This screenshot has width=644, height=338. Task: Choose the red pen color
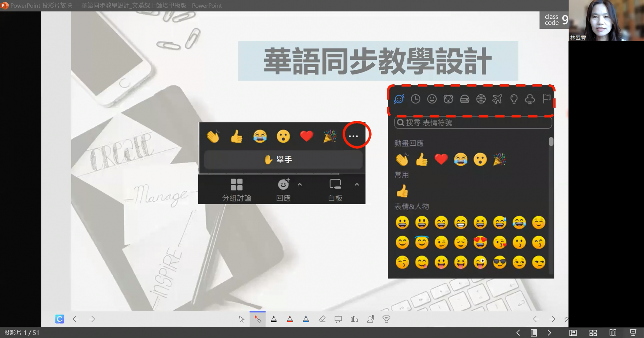pyautogui.click(x=290, y=319)
